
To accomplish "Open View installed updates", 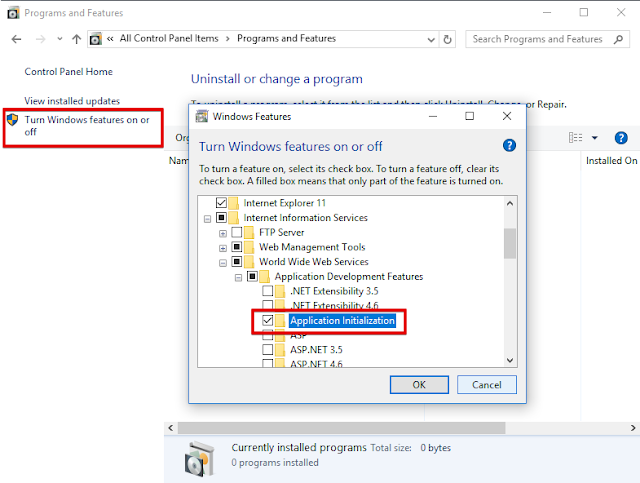I will pos(72,101).
